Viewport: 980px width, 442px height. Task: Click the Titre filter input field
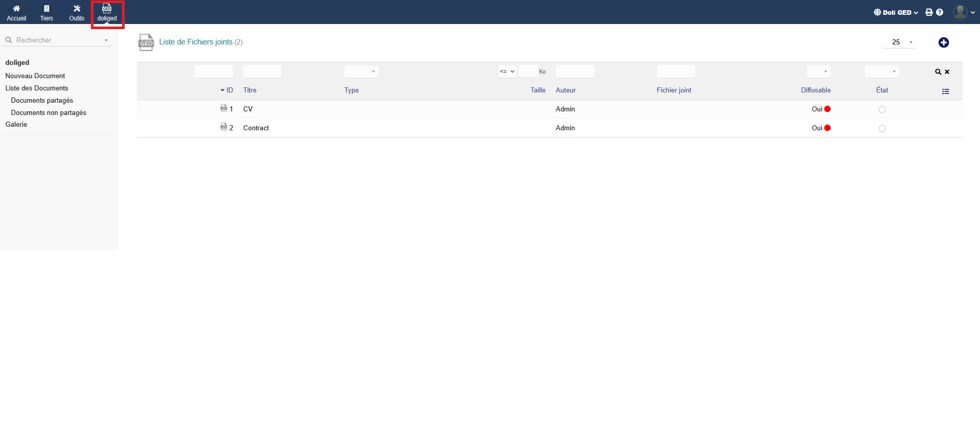[x=262, y=72]
